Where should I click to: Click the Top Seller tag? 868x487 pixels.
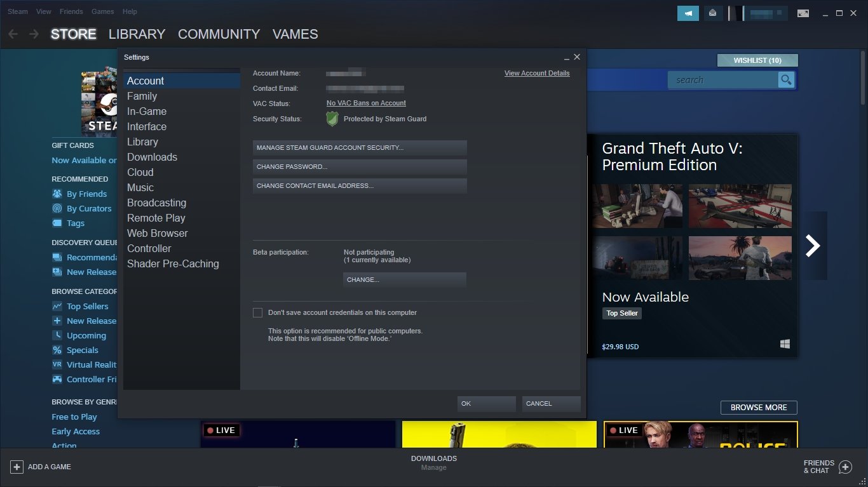click(621, 313)
